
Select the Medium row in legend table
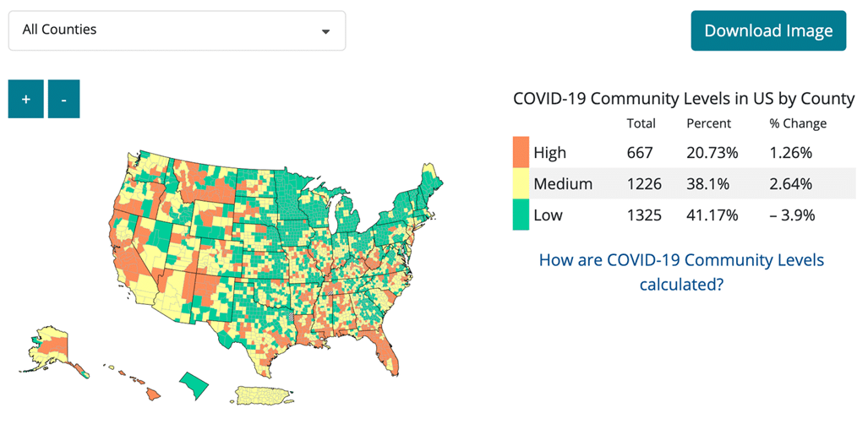685,183
